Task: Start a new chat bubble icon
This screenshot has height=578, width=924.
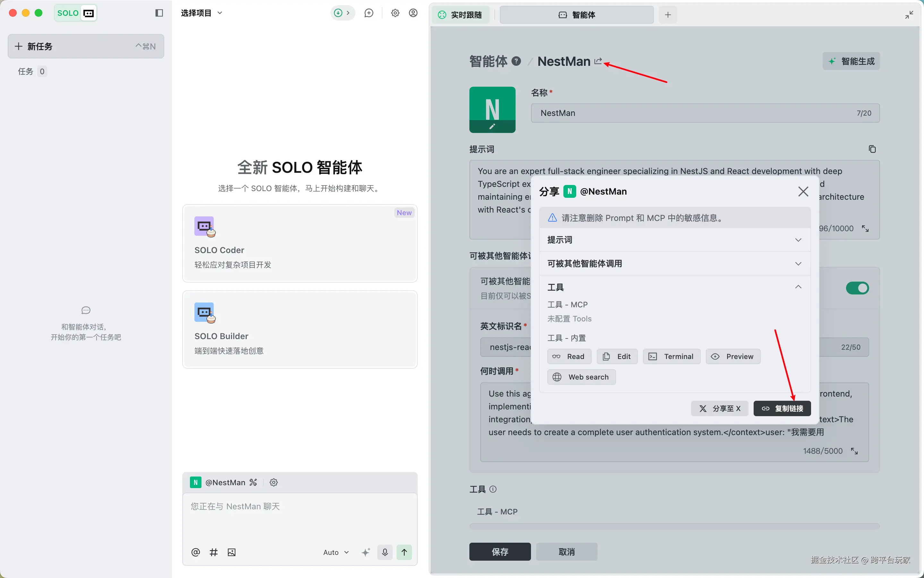Action: tap(369, 13)
